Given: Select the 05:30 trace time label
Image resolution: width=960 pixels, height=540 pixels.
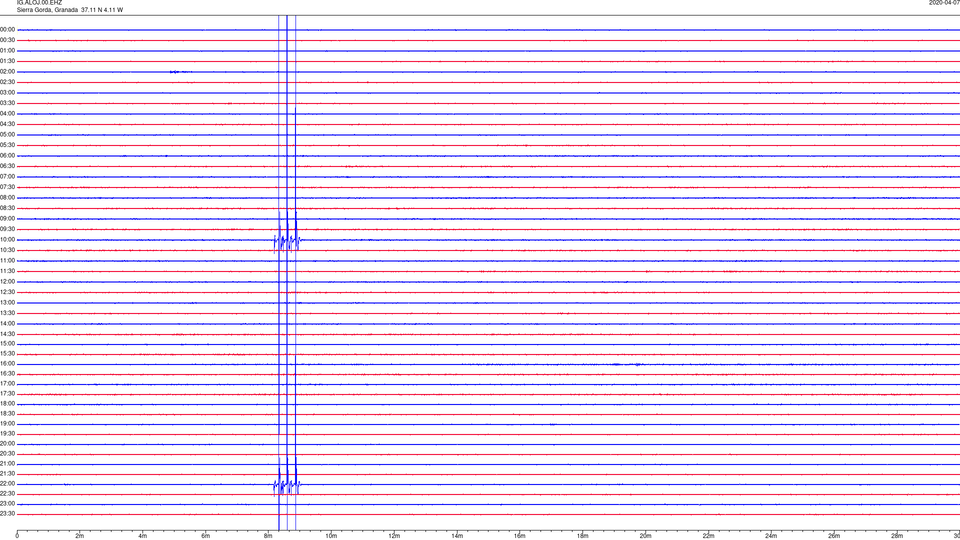Looking at the screenshot, I should (7, 145).
